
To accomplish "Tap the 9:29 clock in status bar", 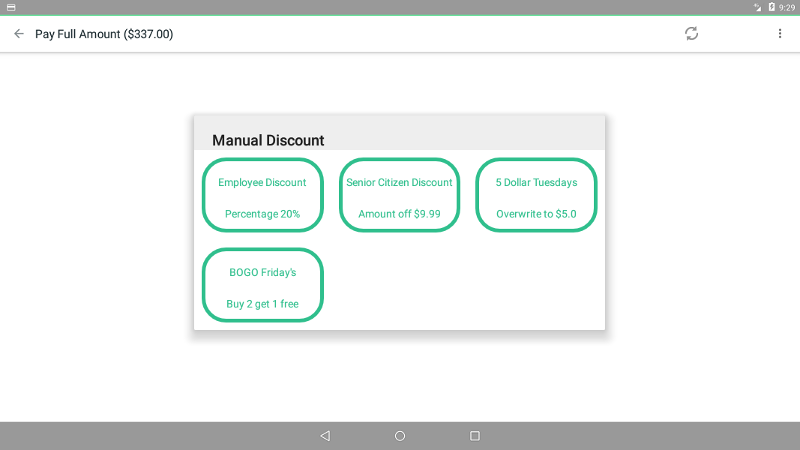I will (787, 8).
